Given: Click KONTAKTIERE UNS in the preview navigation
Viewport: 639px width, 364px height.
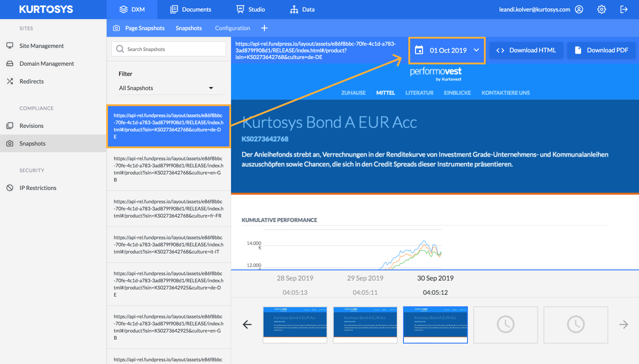Looking at the screenshot, I should coord(506,93).
